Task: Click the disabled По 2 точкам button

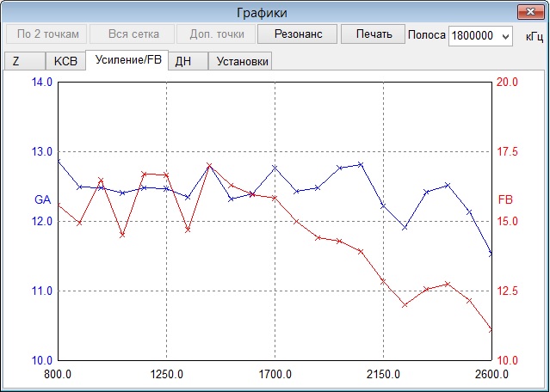Action: [46, 34]
